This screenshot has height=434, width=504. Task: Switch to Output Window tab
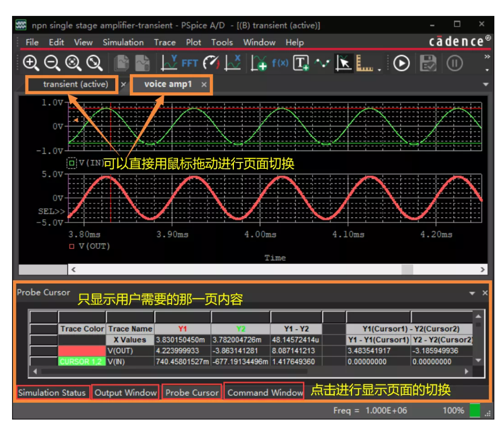coord(125,393)
